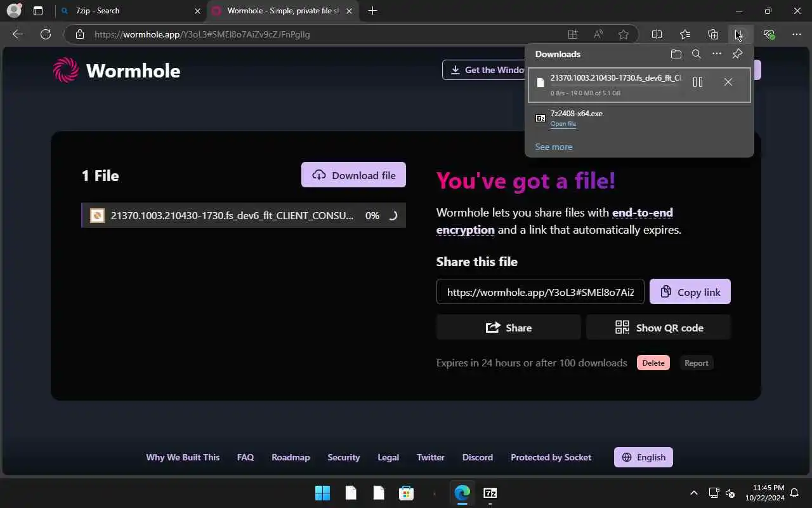Open the FAQ footer link
Image resolution: width=812 pixels, height=508 pixels.
pos(246,457)
